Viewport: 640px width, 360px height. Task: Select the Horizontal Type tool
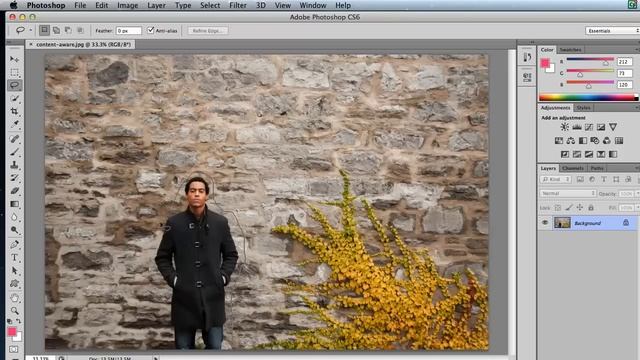pos(14,258)
